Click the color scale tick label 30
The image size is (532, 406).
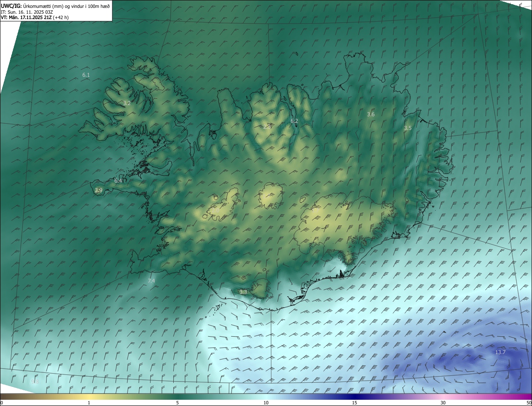443,403
